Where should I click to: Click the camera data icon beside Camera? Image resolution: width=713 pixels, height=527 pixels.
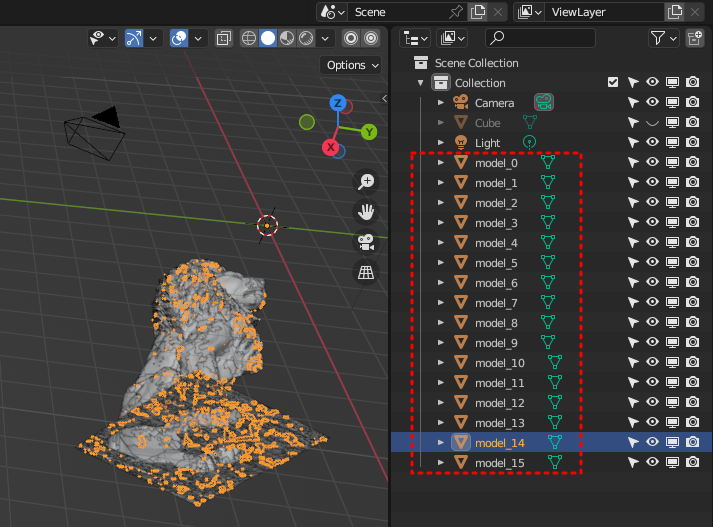[543, 102]
